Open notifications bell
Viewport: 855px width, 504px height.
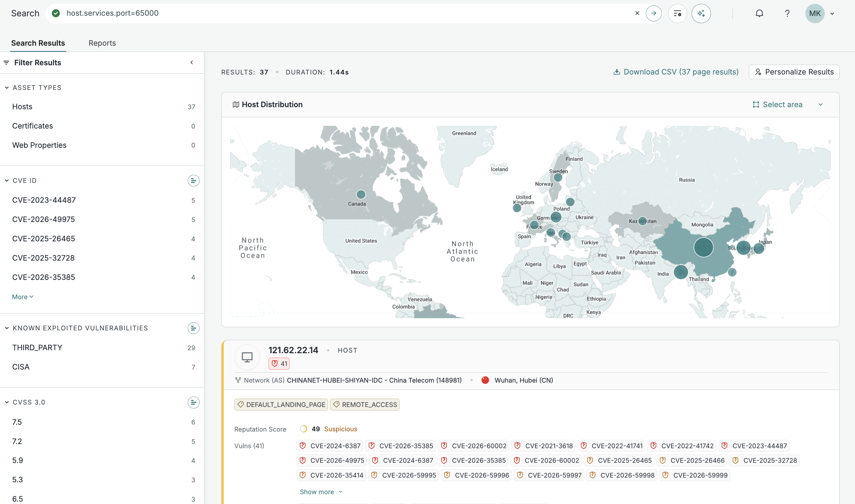pos(759,13)
